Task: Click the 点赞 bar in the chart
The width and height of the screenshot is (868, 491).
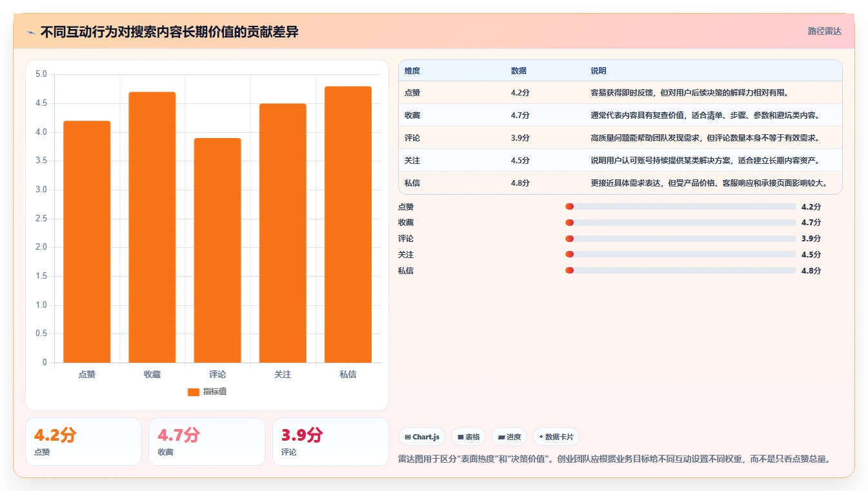Action: [x=86, y=241]
